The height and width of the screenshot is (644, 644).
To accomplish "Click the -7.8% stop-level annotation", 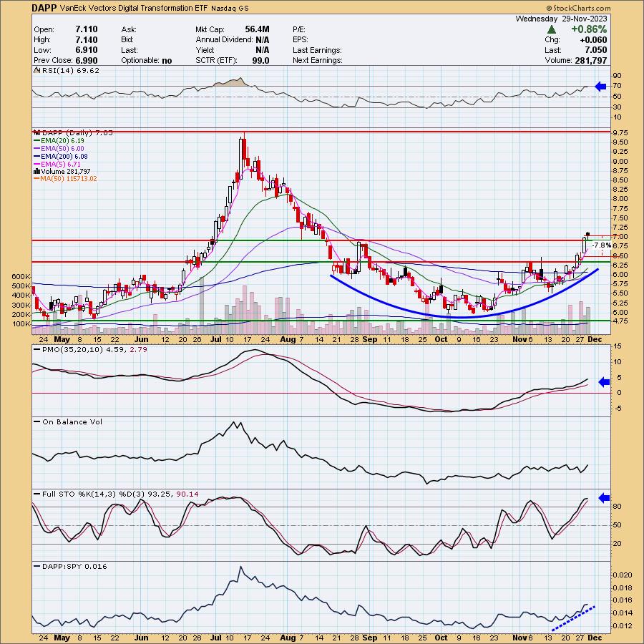I will (601, 245).
